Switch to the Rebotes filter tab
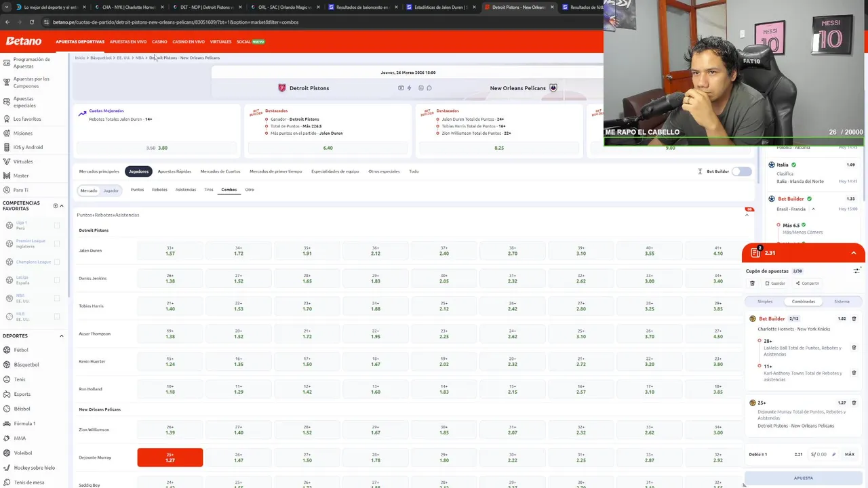The image size is (868, 488). click(x=159, y=190)
